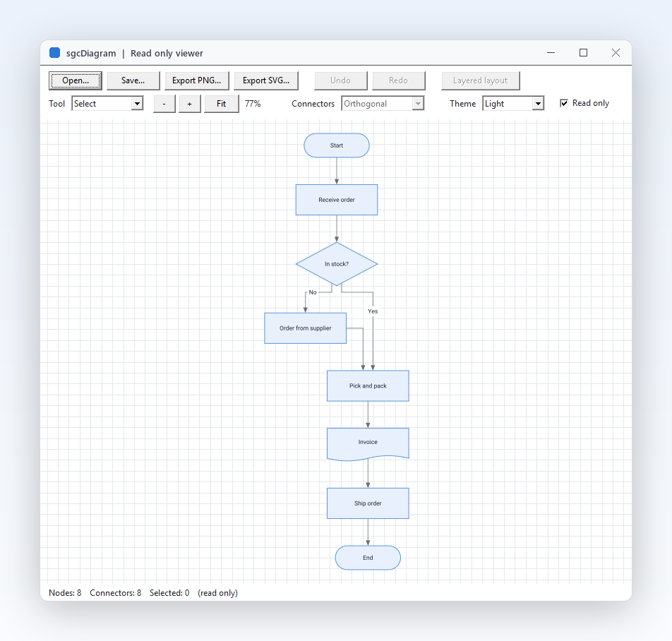Zoom out with the minus button
672x641 pixels.
coord(164,104)
